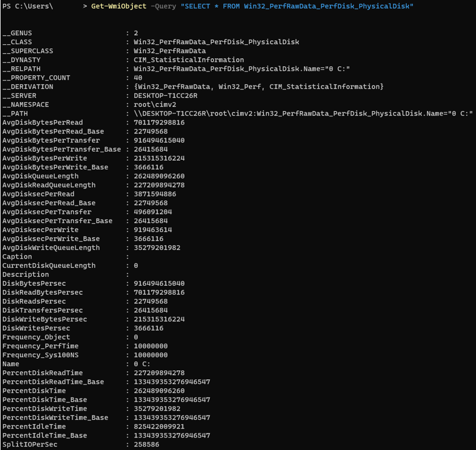Viewport: 476px width, 450px height.
Task: Click the Name value 0 C:
Action: click(142, 364)
